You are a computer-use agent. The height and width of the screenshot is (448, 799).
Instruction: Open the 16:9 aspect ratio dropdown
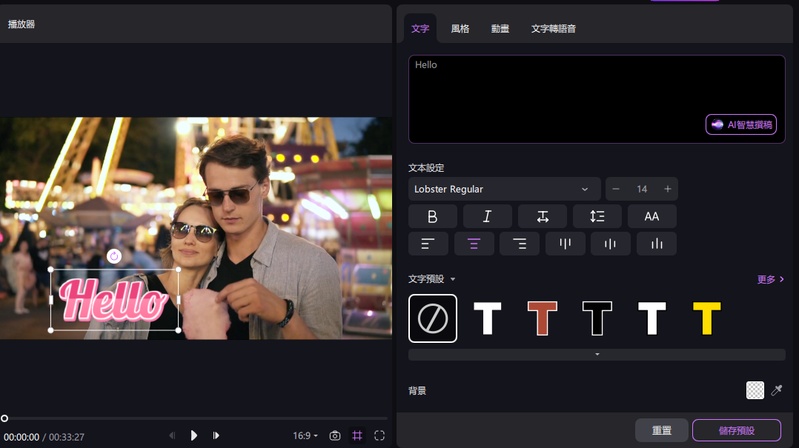click(x=305, y=436)
